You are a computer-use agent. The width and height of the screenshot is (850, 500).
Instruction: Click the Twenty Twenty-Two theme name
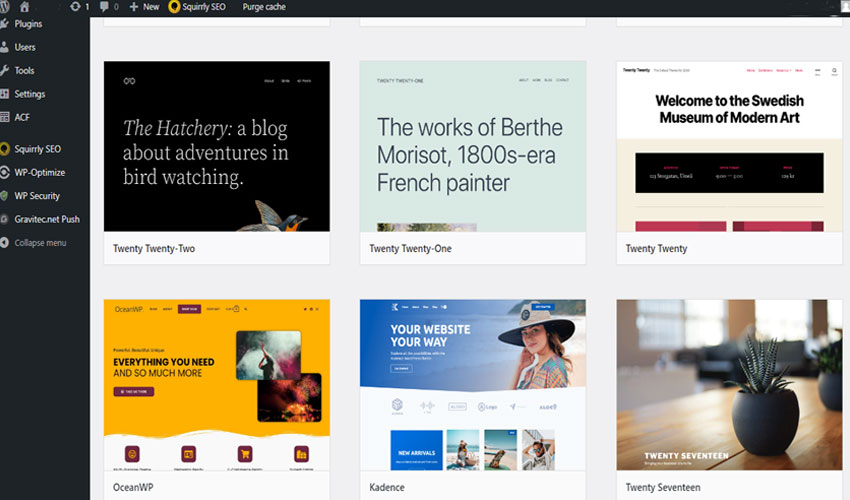(154, 248)
